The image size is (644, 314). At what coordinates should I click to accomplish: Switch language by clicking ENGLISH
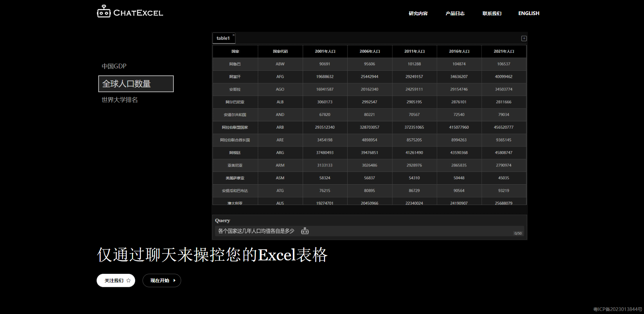529,13
